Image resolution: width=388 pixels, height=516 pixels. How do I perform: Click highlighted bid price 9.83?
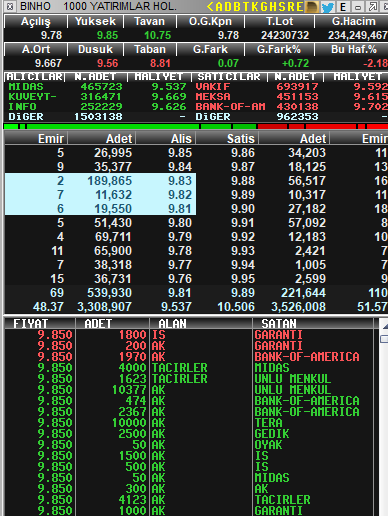(180, 181)
